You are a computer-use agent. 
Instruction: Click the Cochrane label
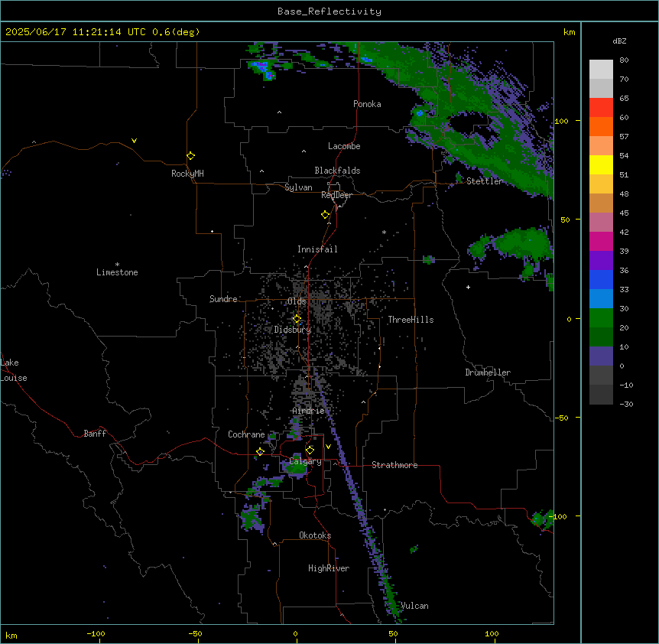246,434
